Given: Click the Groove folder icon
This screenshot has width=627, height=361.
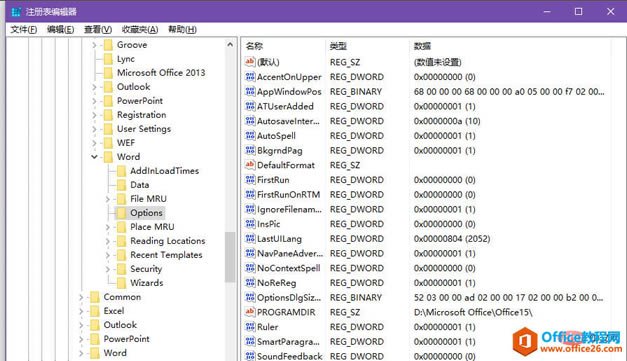Looking at the screenshot, I should [x=108, y=45].
